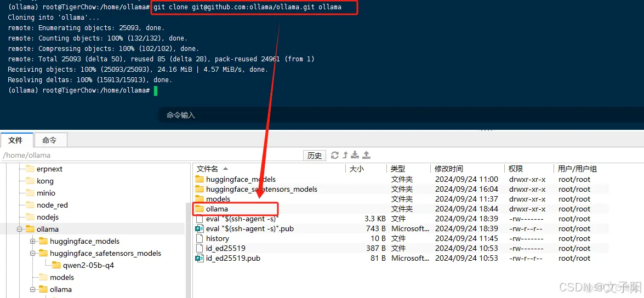Click huggingface_safetensors_models folder icon in file list

pyautogui.click(x=200, y=189)
